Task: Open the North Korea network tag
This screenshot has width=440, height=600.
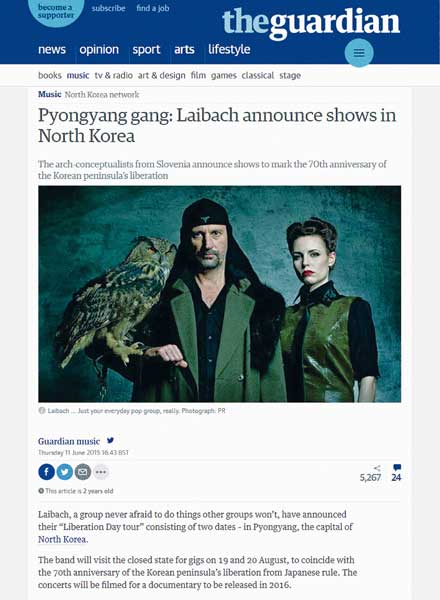Action: (102, 95)
